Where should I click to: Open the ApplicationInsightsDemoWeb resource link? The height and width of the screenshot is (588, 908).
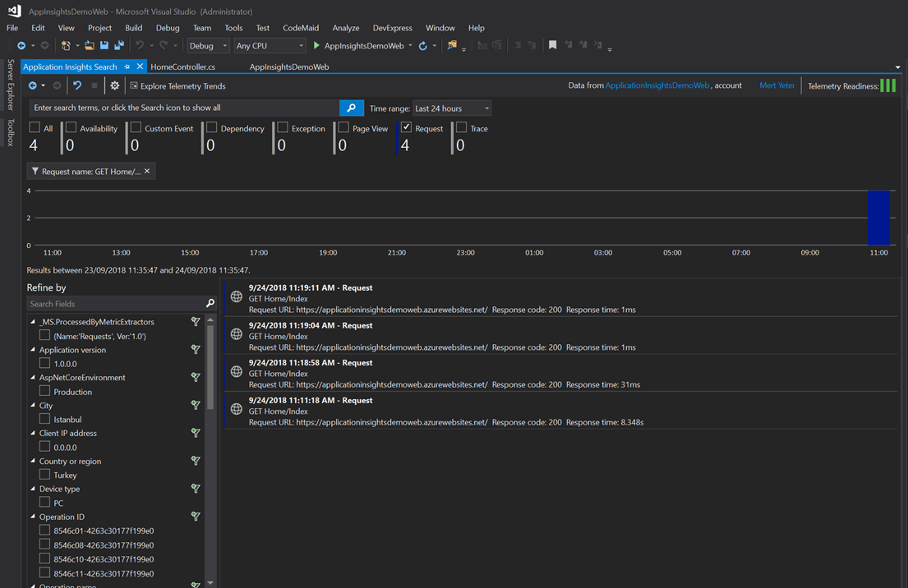(x=657, y=85)
